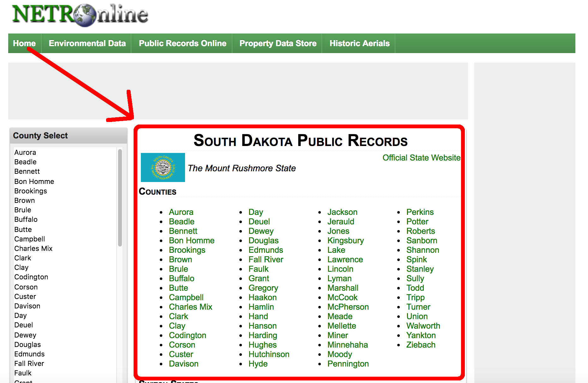Select the Pennington county link

point(348,364)
